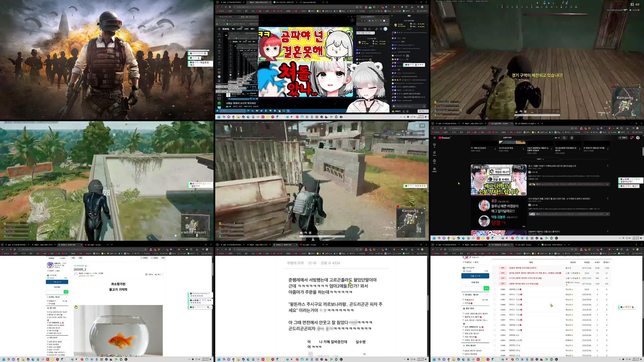Tick the checkbox for post 123862

(x=494, y=294)
